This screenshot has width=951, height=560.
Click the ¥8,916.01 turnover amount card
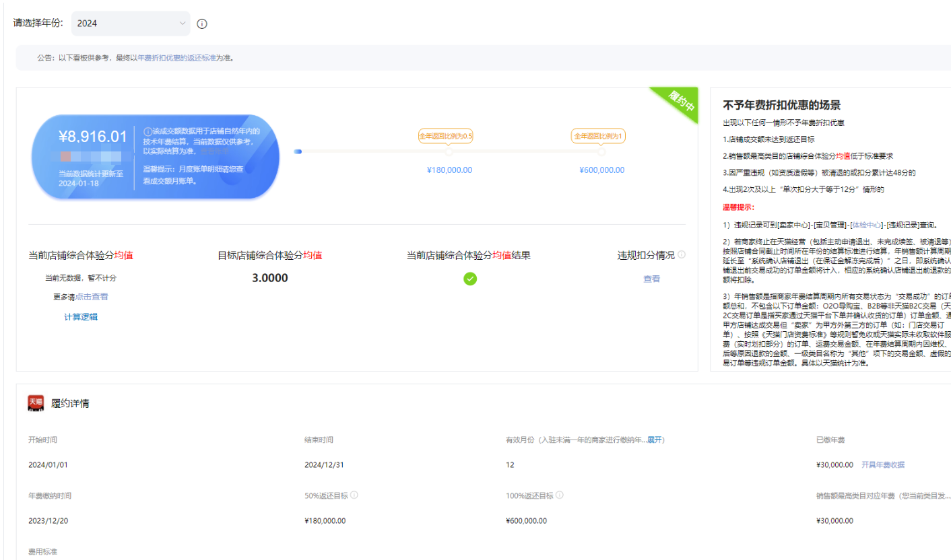coord(93,137)
